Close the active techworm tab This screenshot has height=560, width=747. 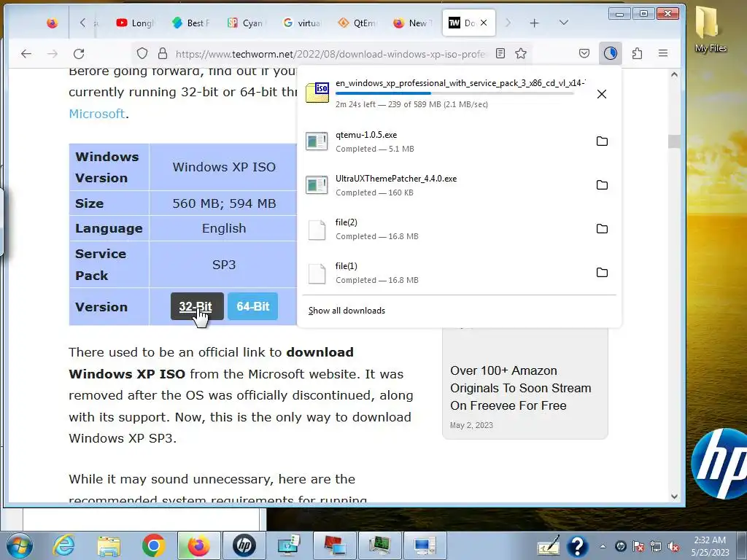tap(484, 23)
